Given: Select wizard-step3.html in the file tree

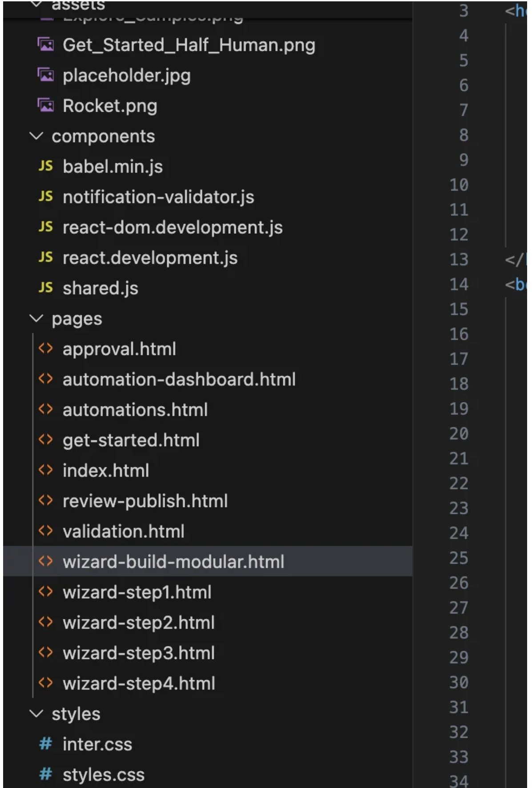Looking at the screenshot, I should click(x=138, y=653).
